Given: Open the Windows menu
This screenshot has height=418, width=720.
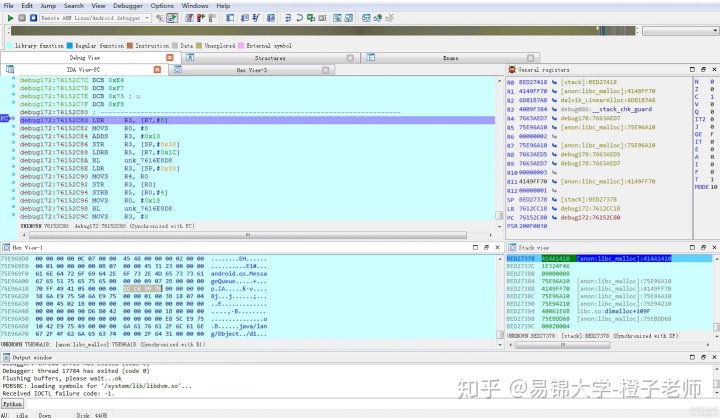Looking at the screenshot, I should 195,6.
